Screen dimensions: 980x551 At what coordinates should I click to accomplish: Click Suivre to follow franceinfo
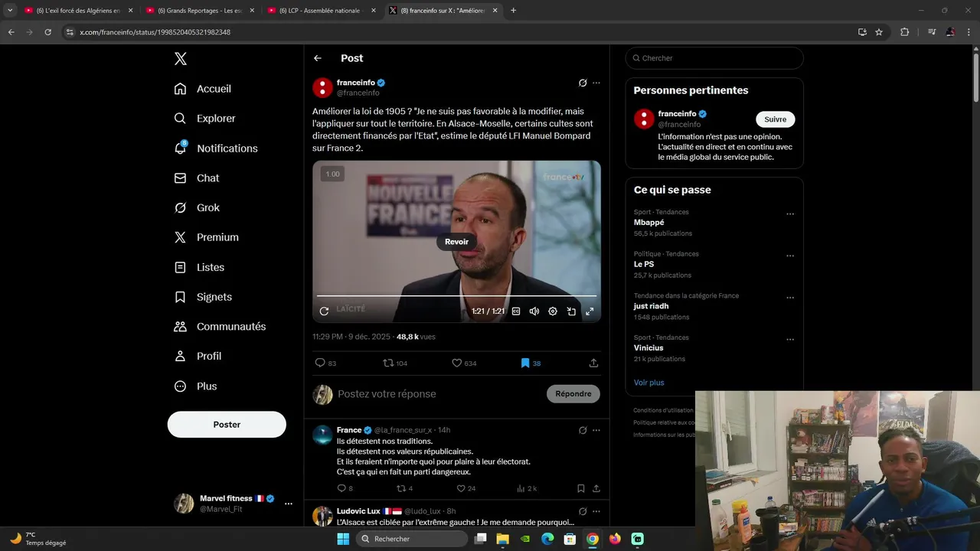coord(776,119)
